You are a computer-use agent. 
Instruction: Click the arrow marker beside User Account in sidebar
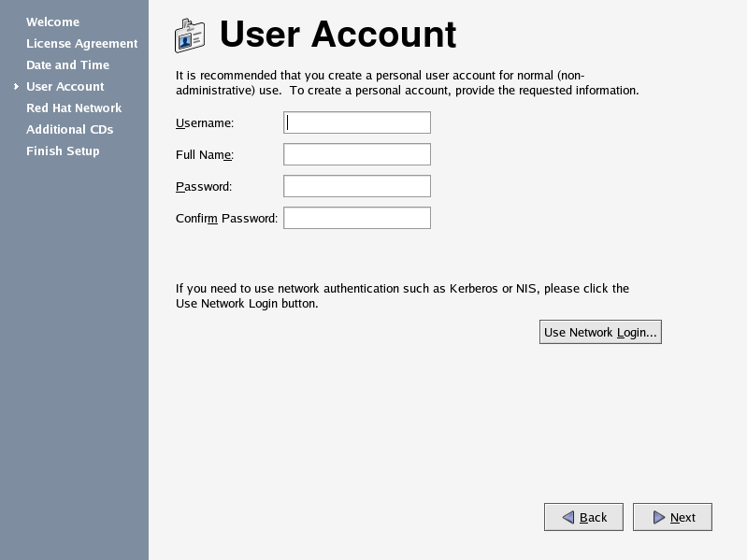16,87
